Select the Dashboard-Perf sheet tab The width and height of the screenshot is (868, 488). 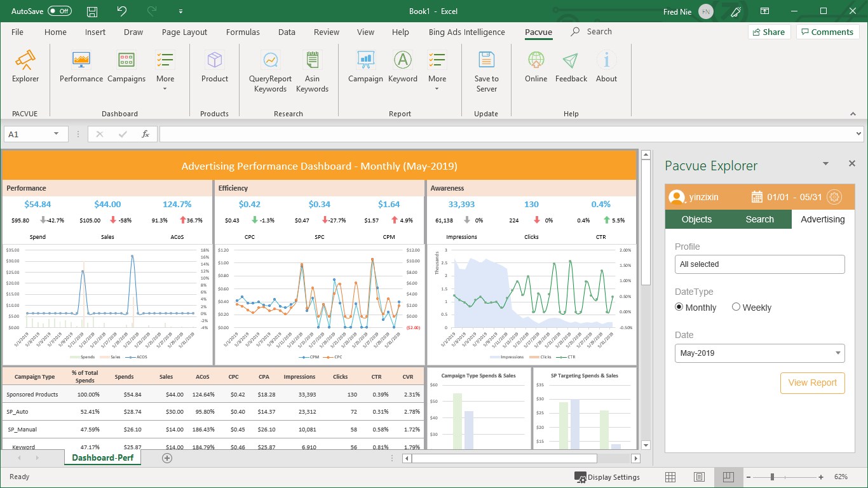[x=102, y=457]
